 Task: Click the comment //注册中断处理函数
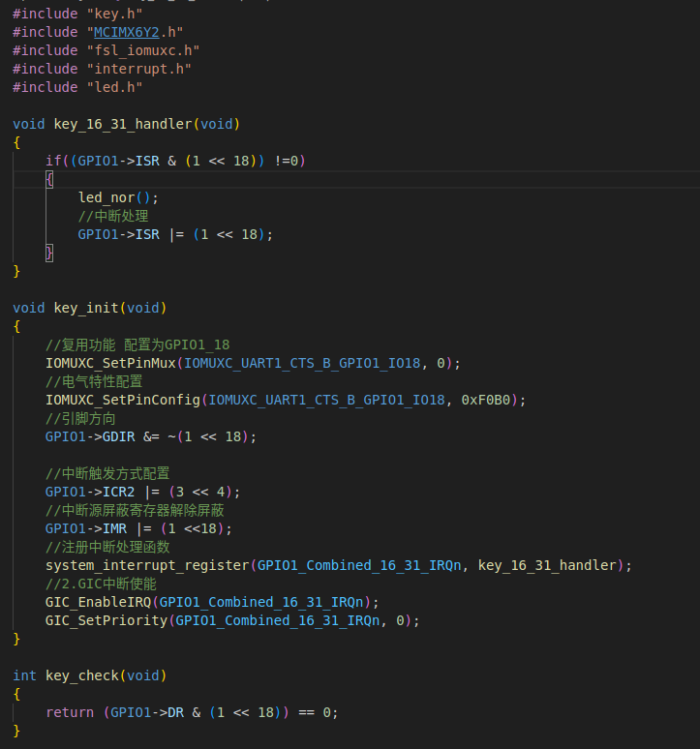107,548
